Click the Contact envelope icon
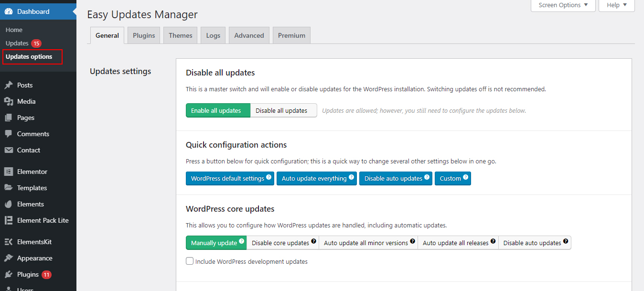644x291 pixels. point(9,150)
